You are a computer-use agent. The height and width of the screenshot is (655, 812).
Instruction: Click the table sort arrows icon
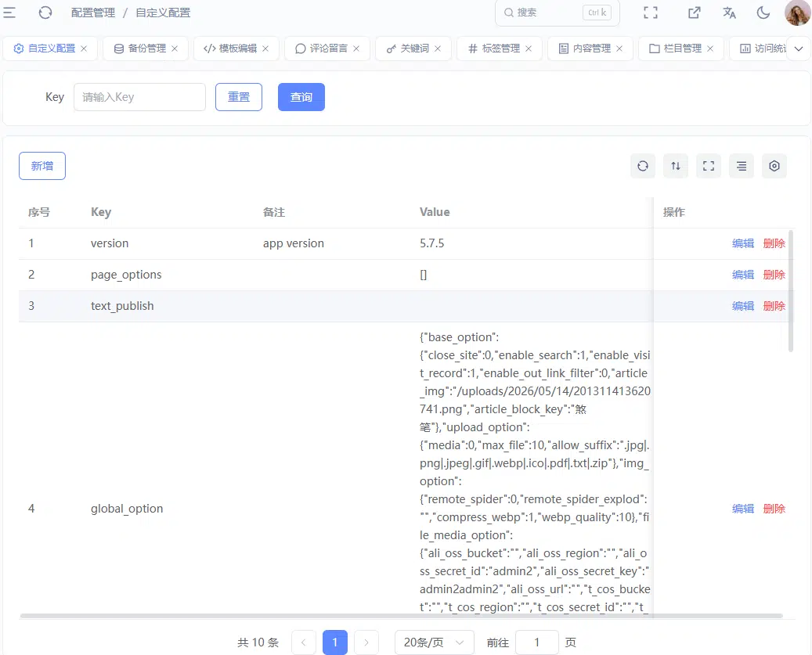coord(676,166)
